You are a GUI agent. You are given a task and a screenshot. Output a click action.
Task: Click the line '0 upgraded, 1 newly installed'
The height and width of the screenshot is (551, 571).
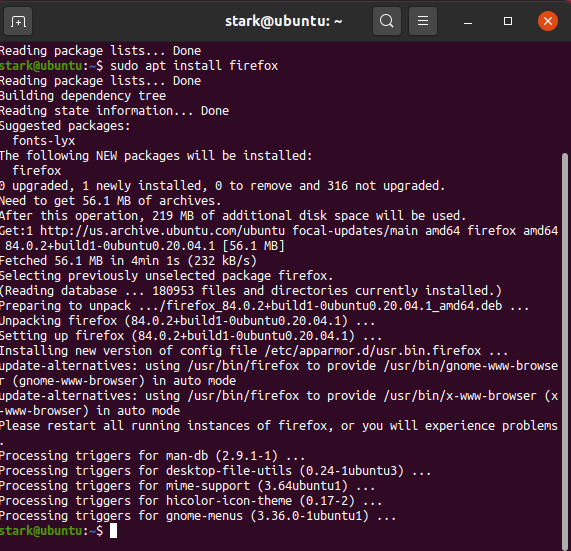(x=223, y=186)
